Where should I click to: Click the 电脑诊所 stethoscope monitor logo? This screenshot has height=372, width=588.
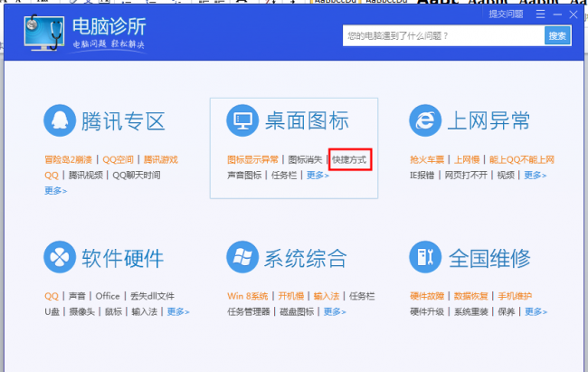click(x=44, y=33)
